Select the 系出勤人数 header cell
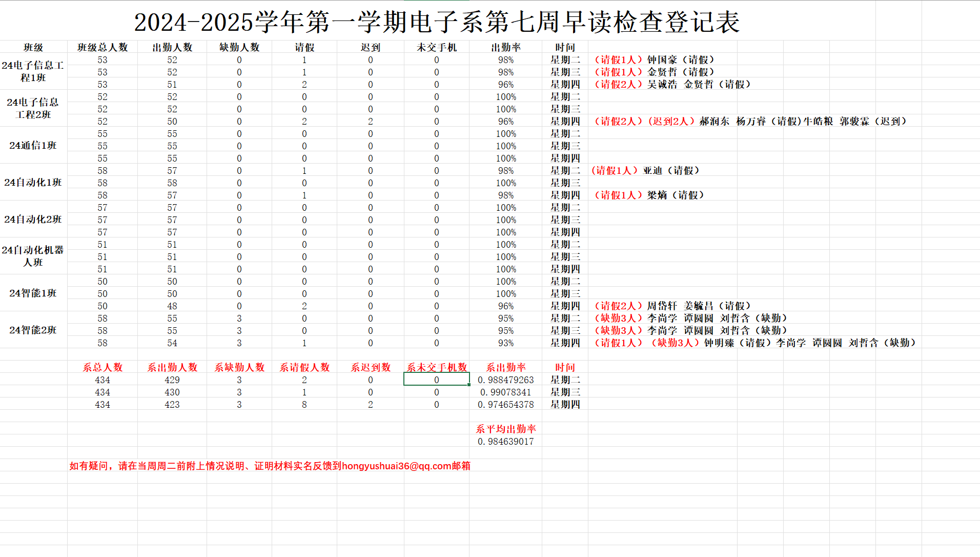 pyautogui.click(x=172, y=367)
